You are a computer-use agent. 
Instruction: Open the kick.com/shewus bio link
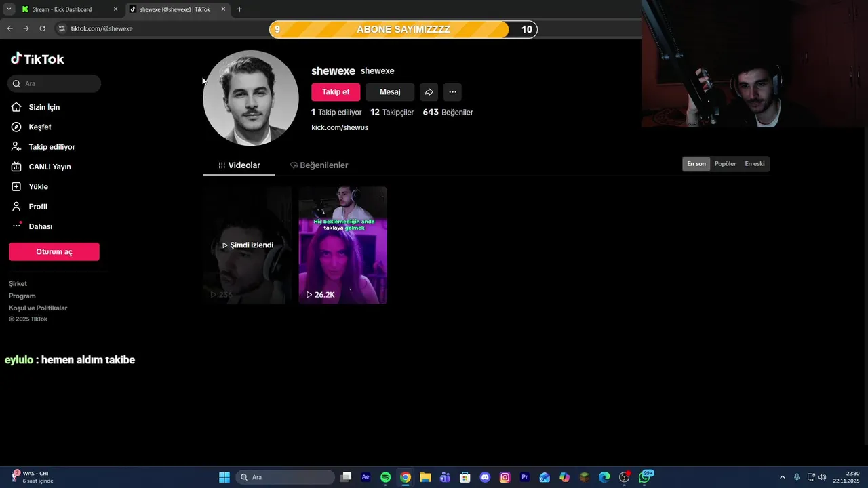click(340, 127)
